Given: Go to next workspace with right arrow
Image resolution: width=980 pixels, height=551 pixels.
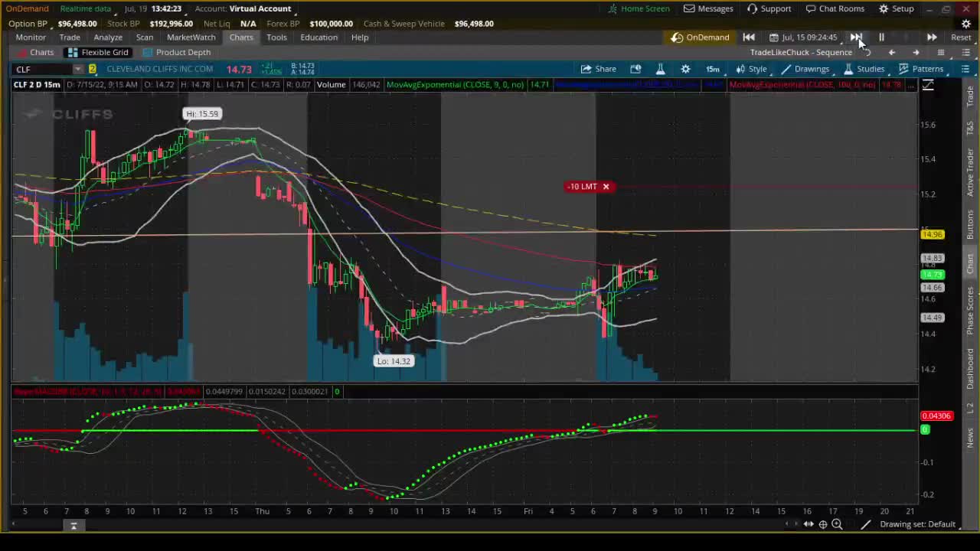Looking at the screenshot, I should pyautogui.click(x=916, y=52).
